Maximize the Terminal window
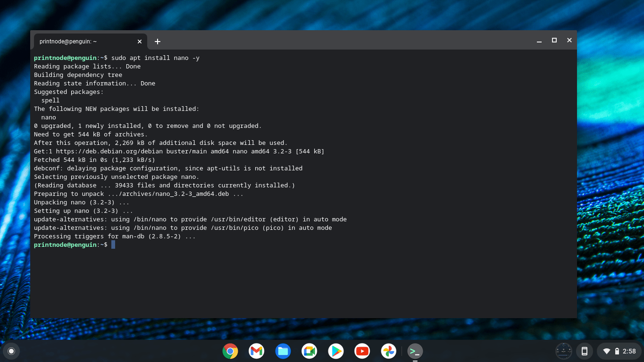 pyautogui.click(x=554, y=41)
